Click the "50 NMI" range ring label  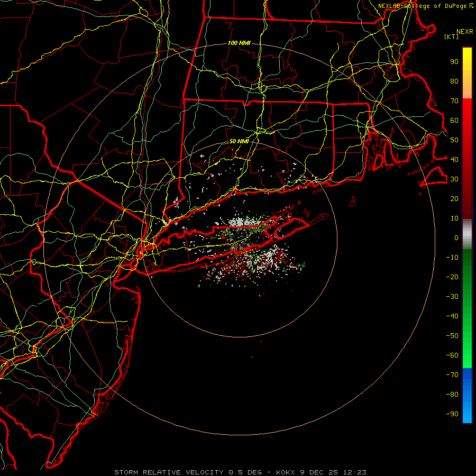click(x=239, y=141)
